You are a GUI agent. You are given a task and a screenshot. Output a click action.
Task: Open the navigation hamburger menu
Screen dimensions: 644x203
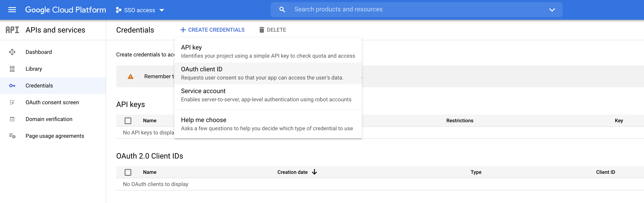click(x=12, y=10)
